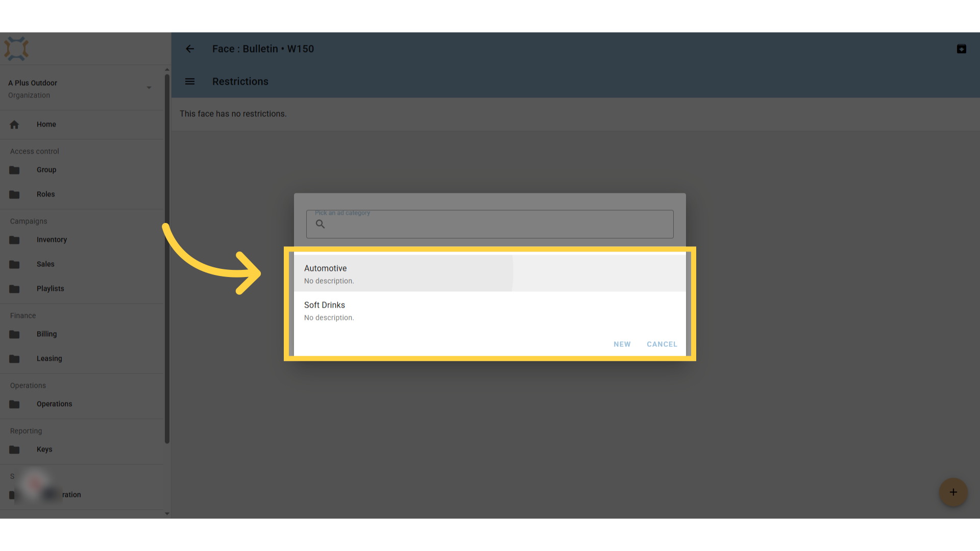Click the sidebar scrollbar thumb
This screenshot has height=551, width=980.
167,259
